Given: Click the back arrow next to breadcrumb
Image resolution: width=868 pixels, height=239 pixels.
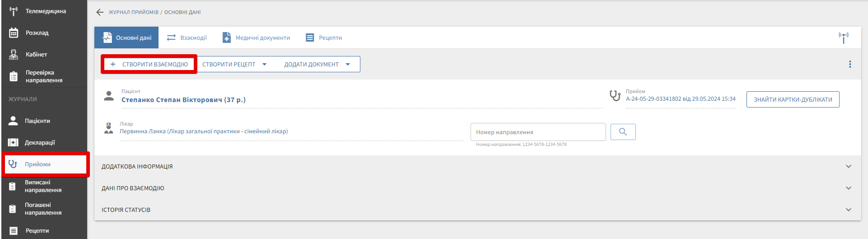Looking at the screenshot, I should coord(100,12).
